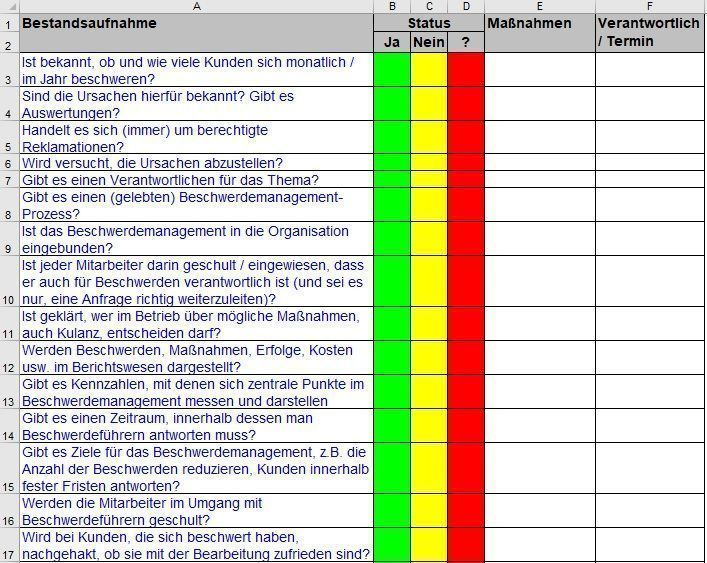Click the "?" status heading cell
The height and width of the screenshot is (563, 707).
[x=465, y=42]
